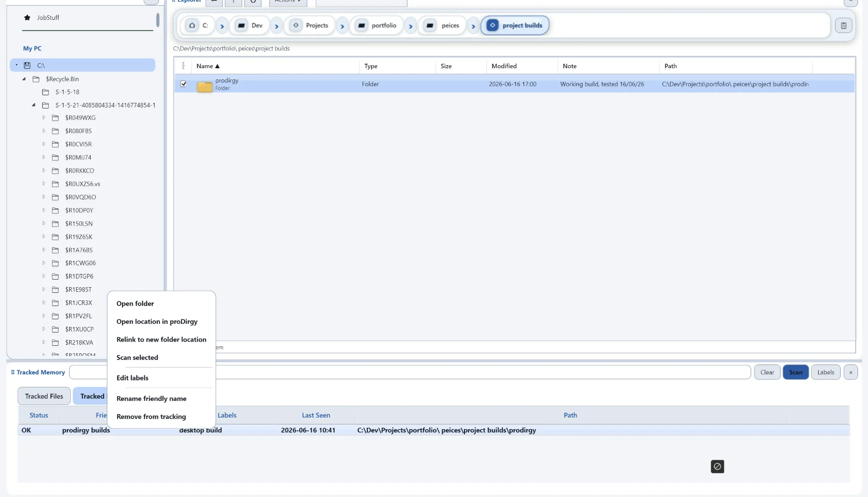Click the $R0RKKCO folder icon

click(55, 171)
